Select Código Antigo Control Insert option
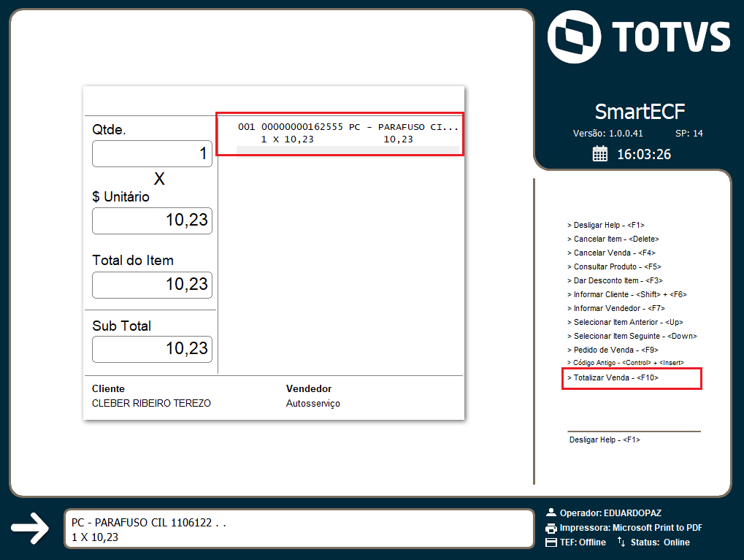744x560 pixels. pos(626,363)
